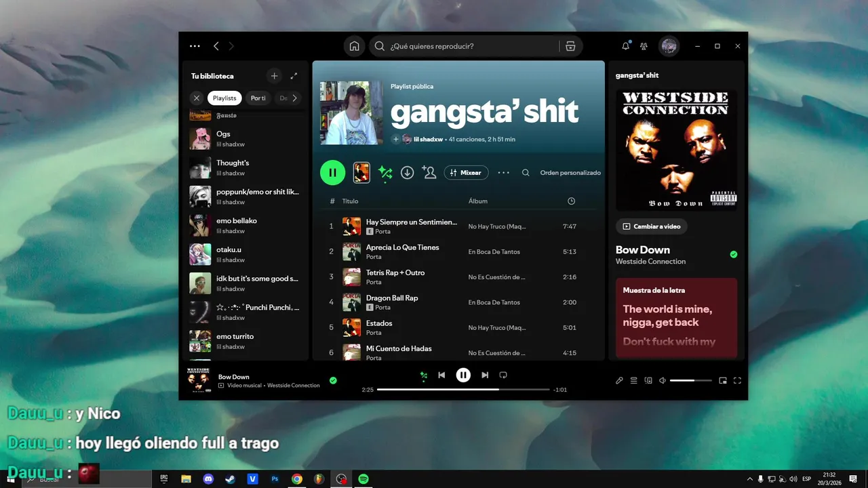This screenshot has width=868, height=488.
Task: Enter full screen mode
Action: pyautogui.click(x=737, y=380)
